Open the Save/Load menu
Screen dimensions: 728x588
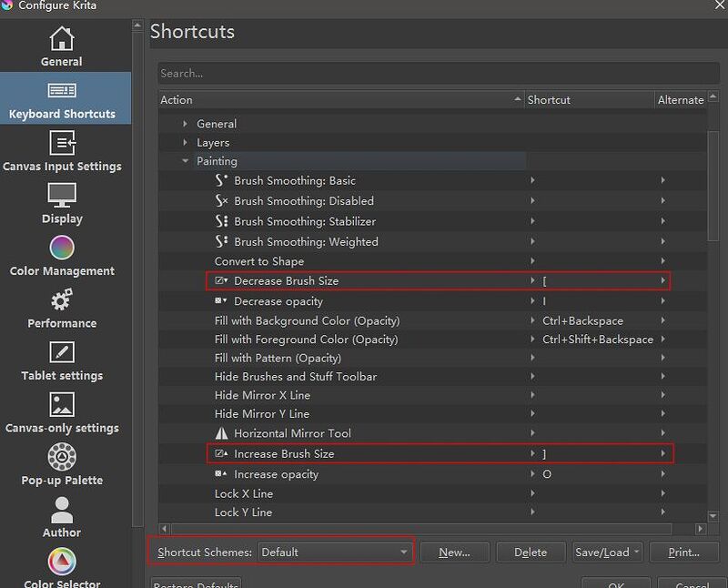point(608,551)
